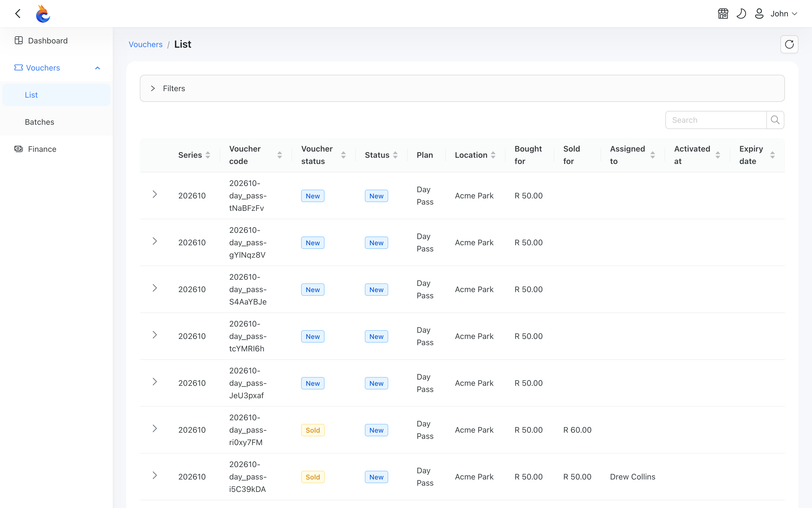Click New voucher status tag for tNaBFzFv
Viewport: 812px width, 508px height.
pos(313,196)
